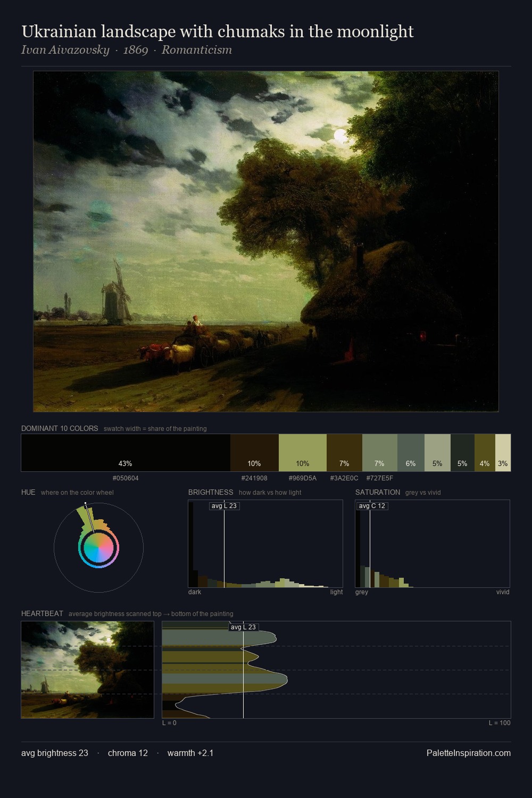Click the DOMINANT 10 COLORS heading

tap(60, 428)
